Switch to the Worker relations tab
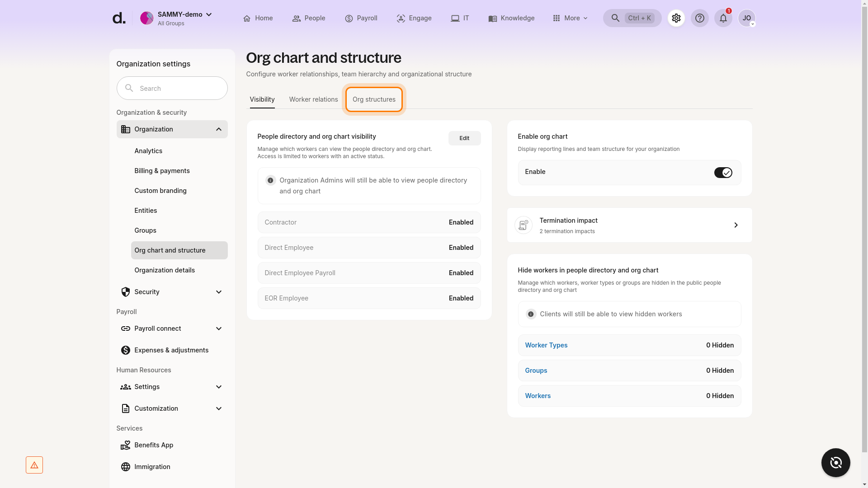868x488 pixels. coord(314,99)
